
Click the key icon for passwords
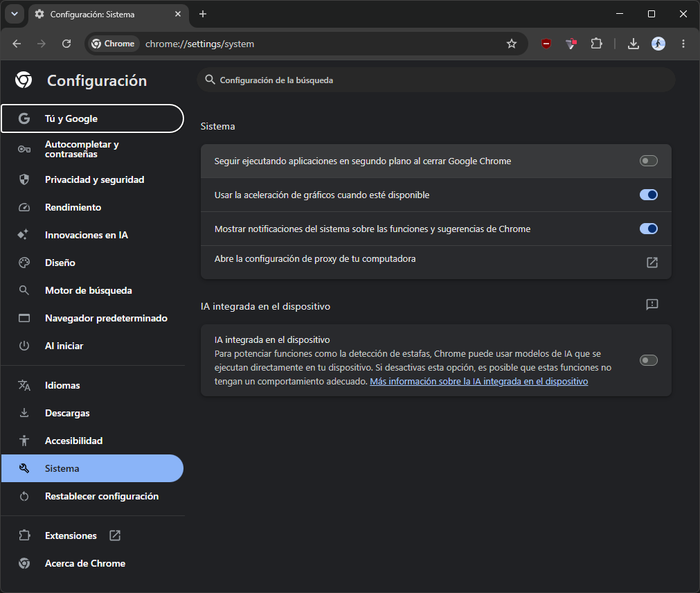pyautogui.click(x=24, y=149)
